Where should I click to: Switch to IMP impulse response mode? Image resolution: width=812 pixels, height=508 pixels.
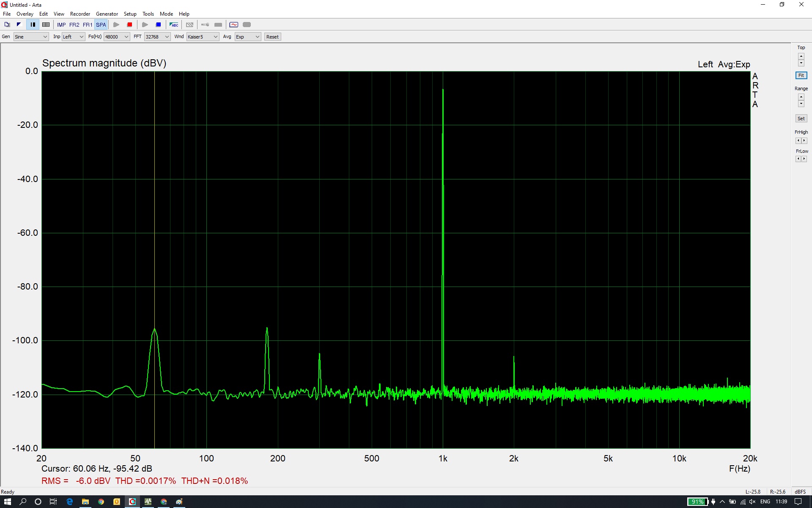pos(61,25)
